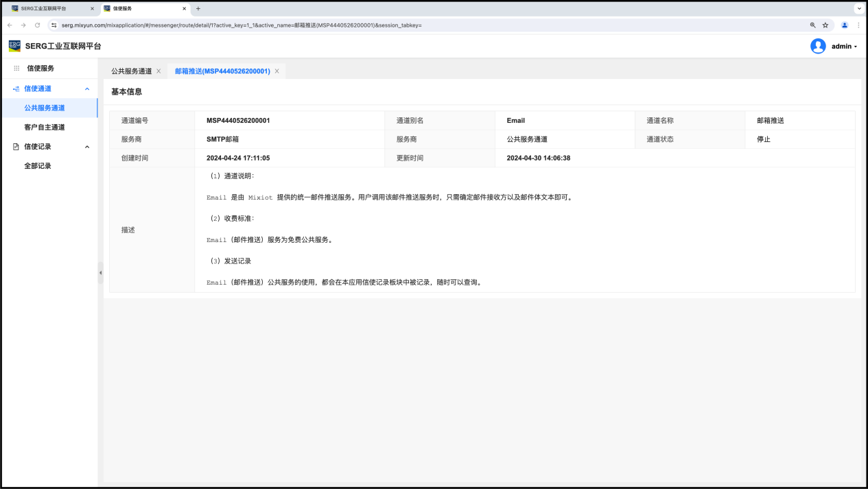868x489 pixels.
Task: Open the Chrome profile icon
Action: pos(845,25)
